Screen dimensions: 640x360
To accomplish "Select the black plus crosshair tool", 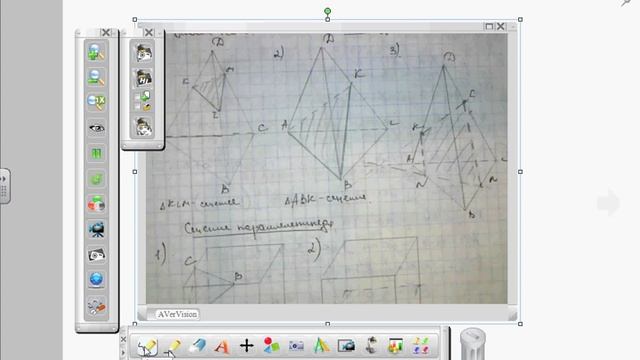I will click(247, 346).
